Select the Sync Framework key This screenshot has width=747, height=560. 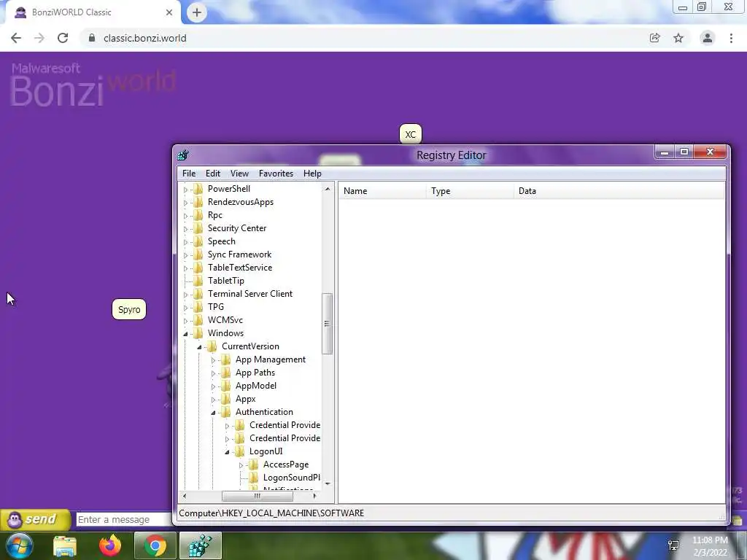(239, 254)
